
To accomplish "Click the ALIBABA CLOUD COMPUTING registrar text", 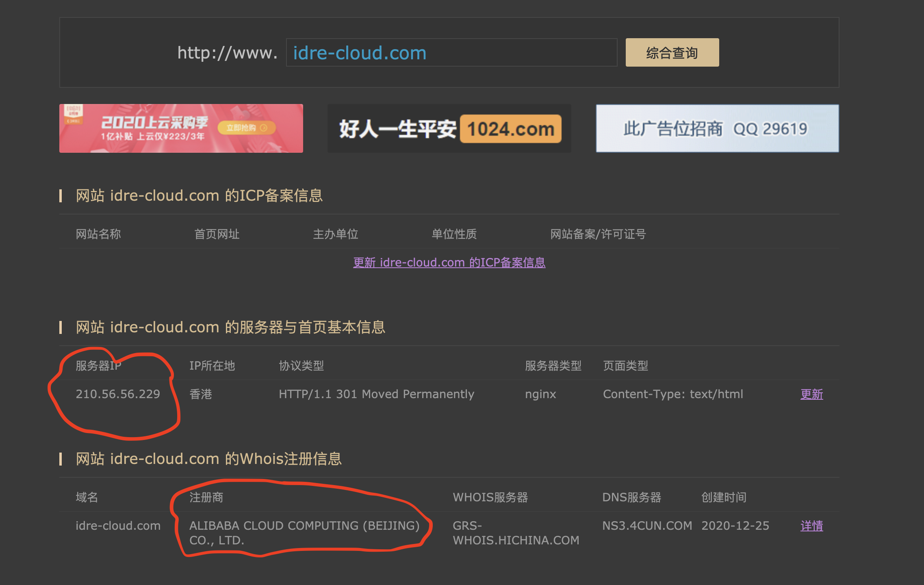I will pyautogui.click(x=304, y=526).
